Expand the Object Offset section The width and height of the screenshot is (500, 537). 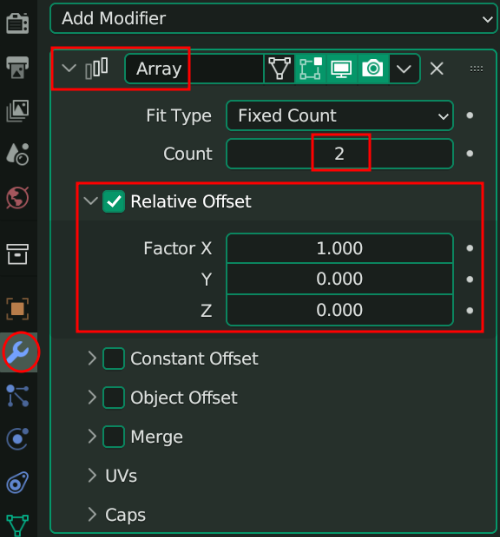tap(92, 398)
